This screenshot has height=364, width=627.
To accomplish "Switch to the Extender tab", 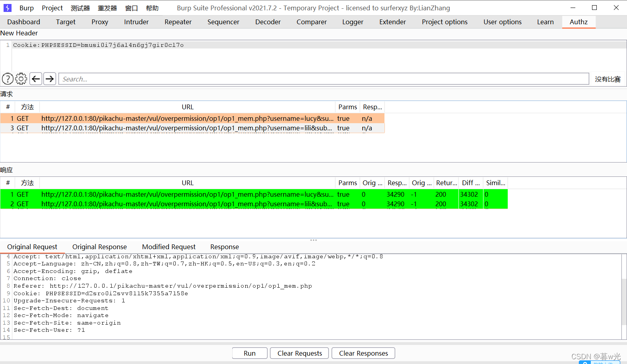I will tap(392, 22).
